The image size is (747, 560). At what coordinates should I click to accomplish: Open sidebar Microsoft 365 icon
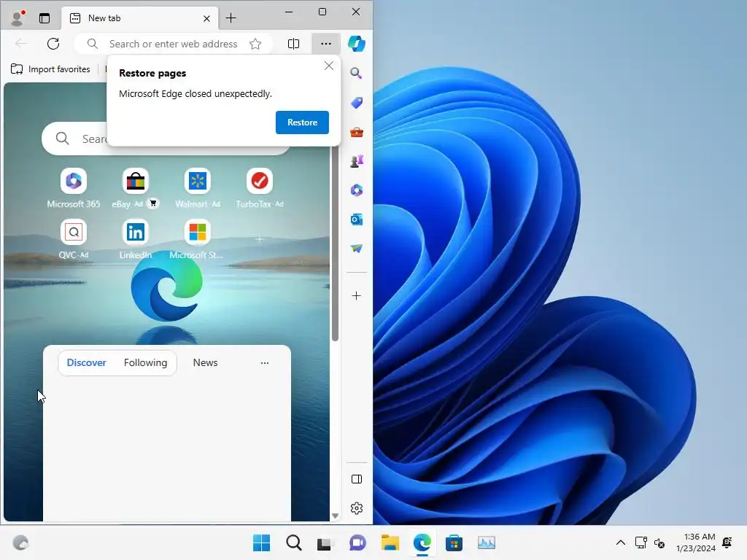coord(356,190)
